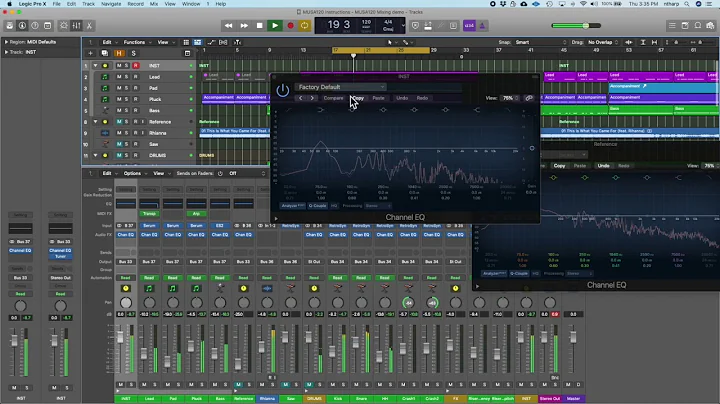The width and height of the screenshot is (720, 404).
Task: Open Tracks area Edit menu
Action: (109, 42)
